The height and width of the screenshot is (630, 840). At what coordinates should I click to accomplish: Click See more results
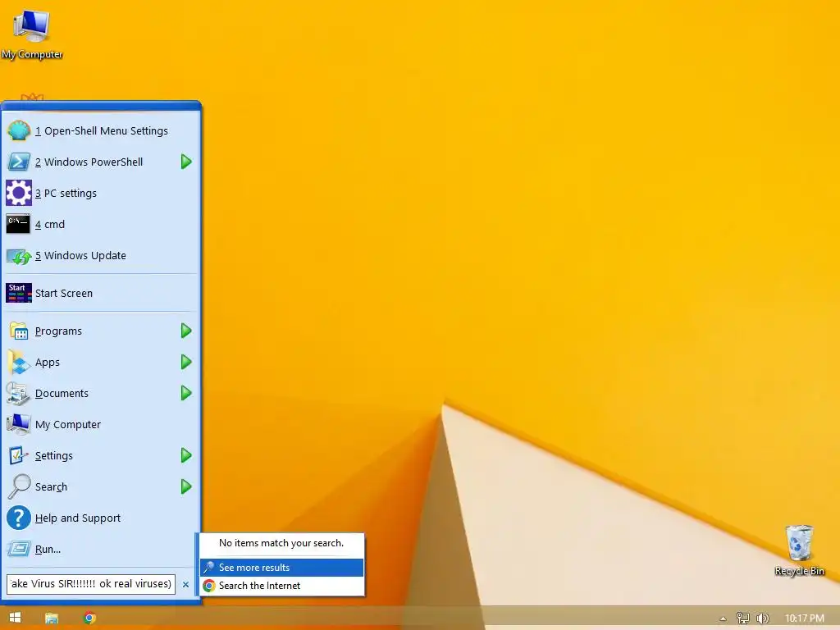pyautogui.click(x=282, y=568)
